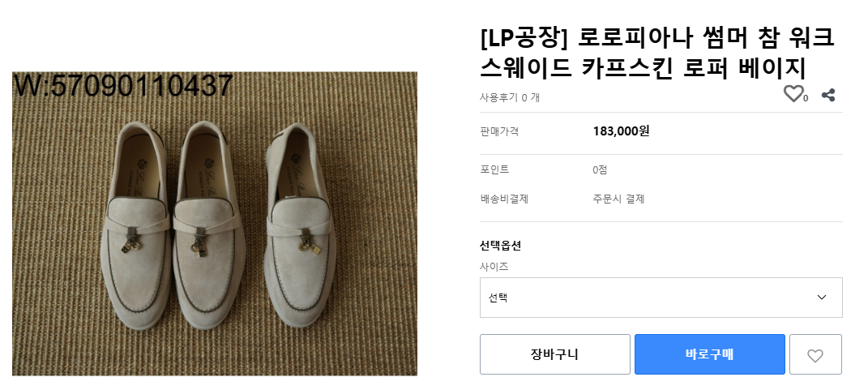Select the 183,000원 price text

pos(621,131)
